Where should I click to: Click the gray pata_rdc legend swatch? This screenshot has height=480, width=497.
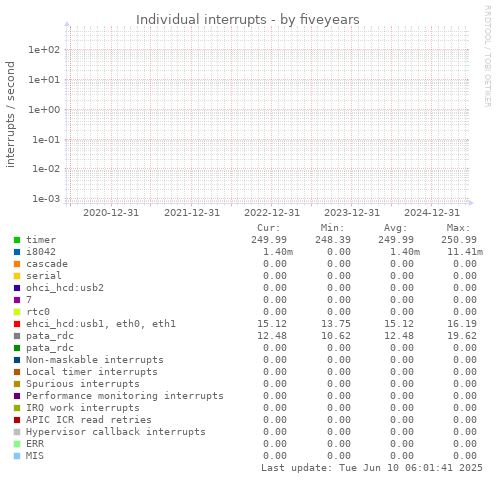click(x=17, y=336)
